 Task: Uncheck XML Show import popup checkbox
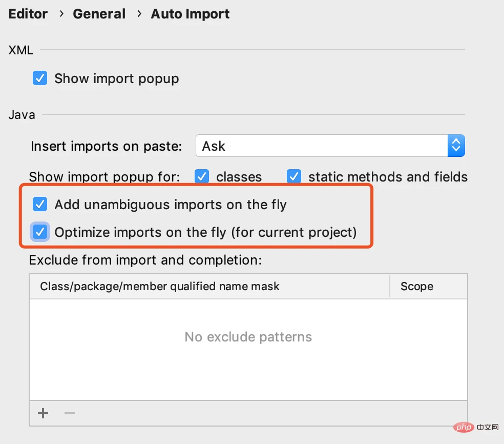40,78
